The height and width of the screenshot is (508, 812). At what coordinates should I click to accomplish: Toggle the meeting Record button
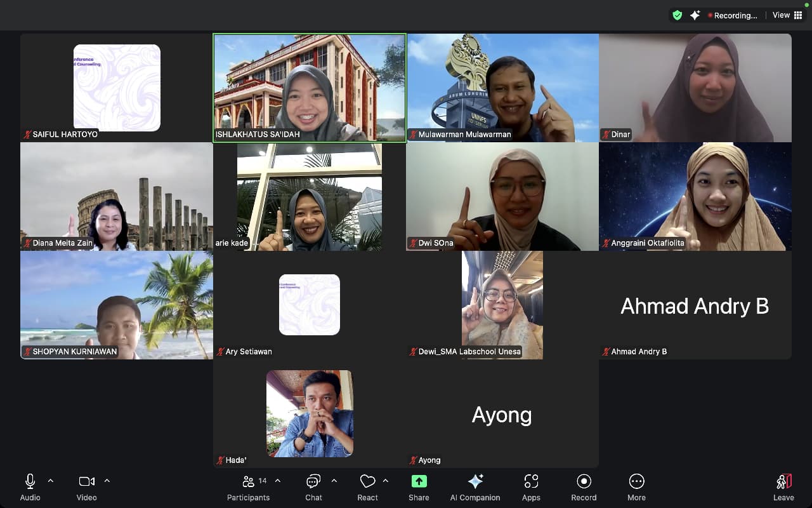584,487
